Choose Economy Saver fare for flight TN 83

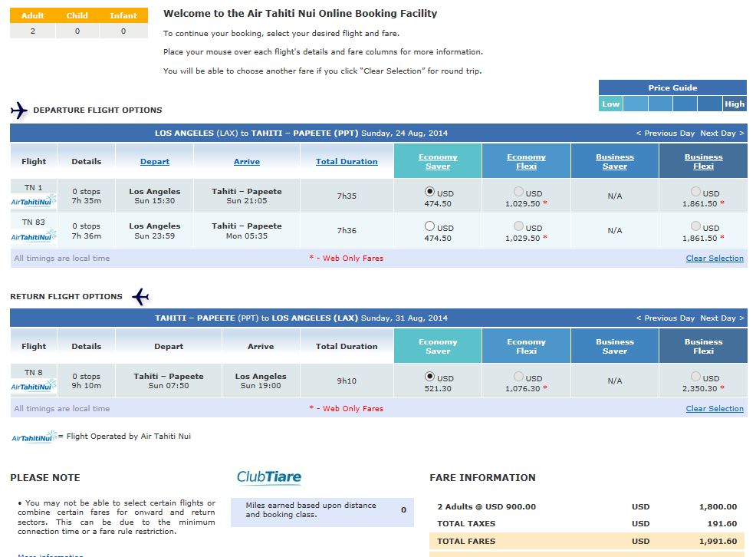click(x=429, y=226)
